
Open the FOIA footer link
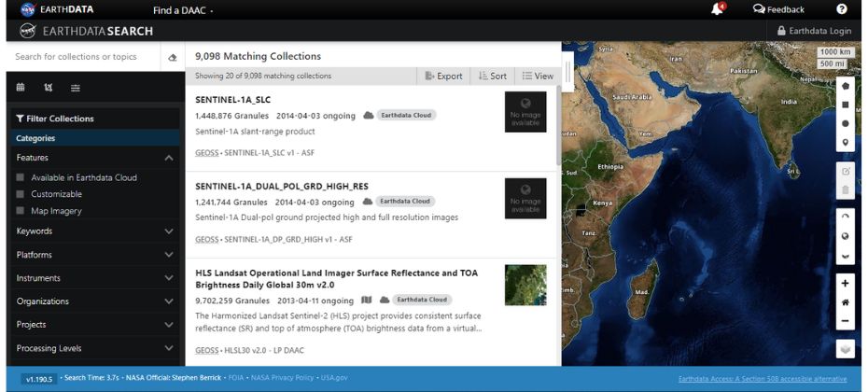236,378
